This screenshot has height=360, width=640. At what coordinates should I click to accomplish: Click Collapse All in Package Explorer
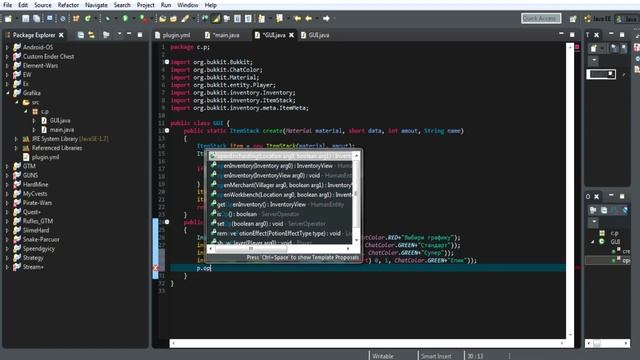tap(81, 35)
